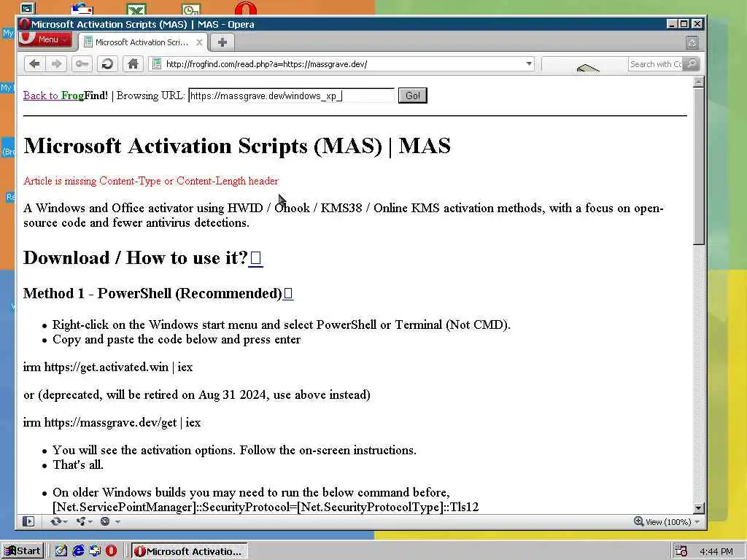This screenshot has height=560, width=747.
Task: Click the Excel desktop shortcut icon
Action: [136, 9]
